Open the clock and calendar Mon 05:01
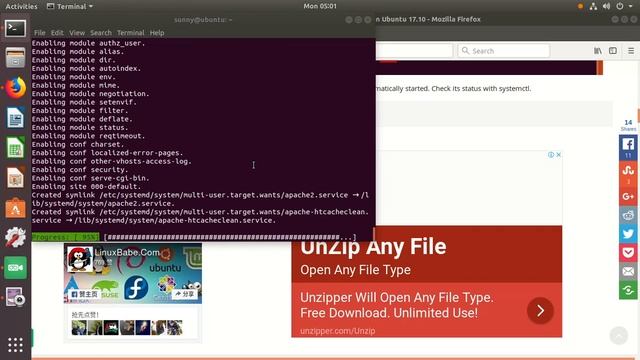The width and height of the screenshot is (640, 360). (320, 6)
